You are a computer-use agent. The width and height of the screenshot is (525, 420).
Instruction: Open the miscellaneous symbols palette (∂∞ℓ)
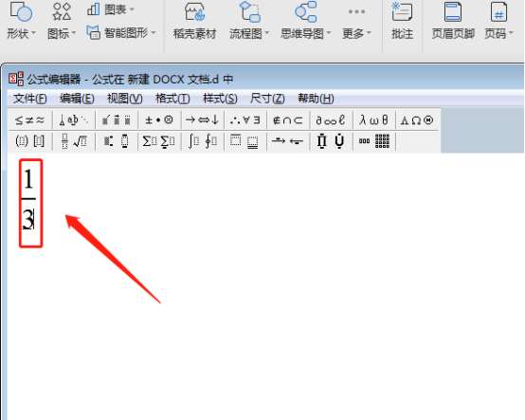pos(331,119)
